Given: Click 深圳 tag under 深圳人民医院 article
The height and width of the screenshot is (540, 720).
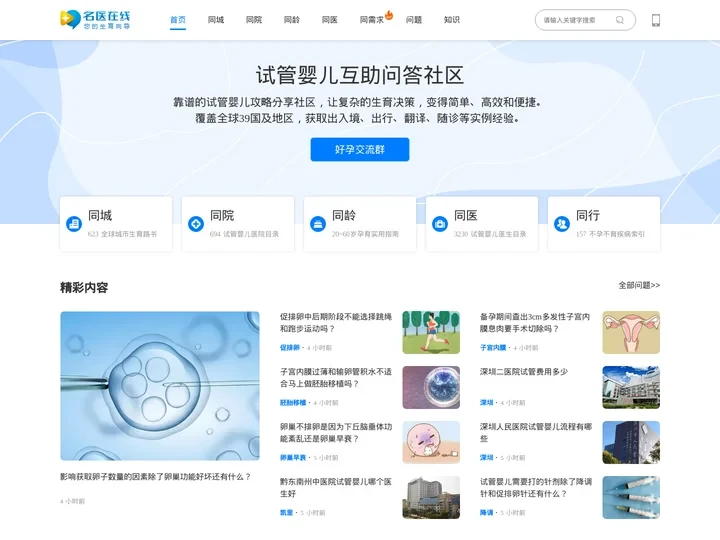Looking at the screenshot, I should click(486, 458).
